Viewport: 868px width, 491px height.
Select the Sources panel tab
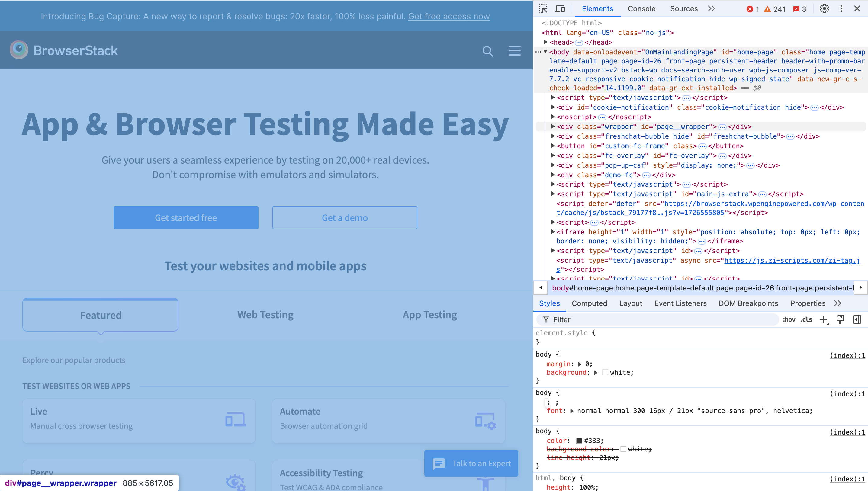pos(684,8)
